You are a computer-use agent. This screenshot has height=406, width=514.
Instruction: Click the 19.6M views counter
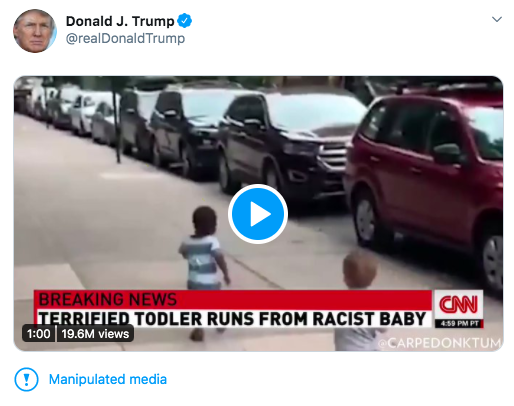[95, 334]
